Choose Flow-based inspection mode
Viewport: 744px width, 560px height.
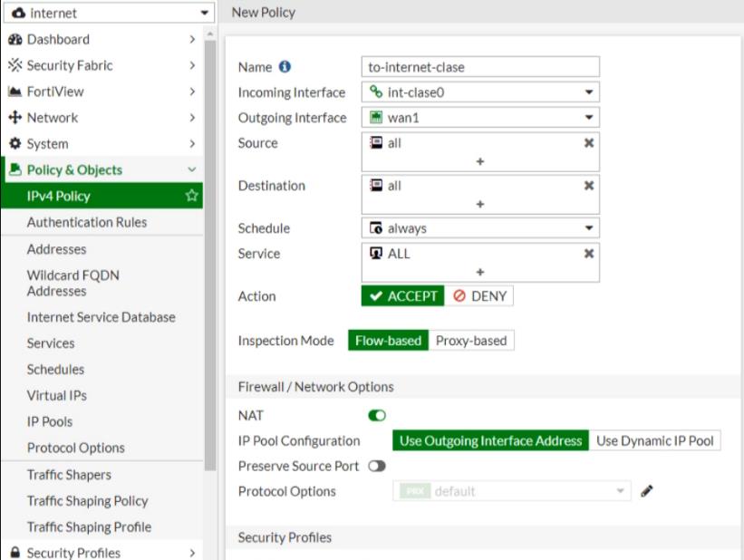click(x=388, y=341)
